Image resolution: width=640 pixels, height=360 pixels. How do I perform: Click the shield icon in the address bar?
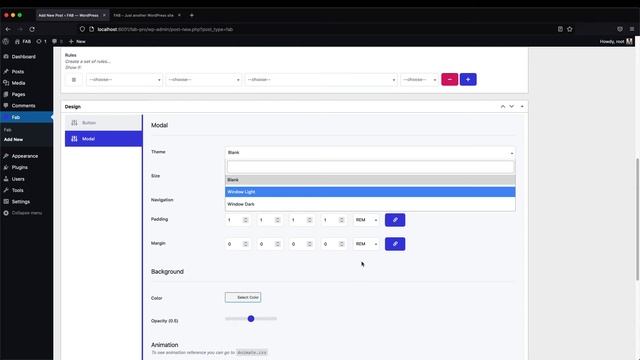click(82, 29)
